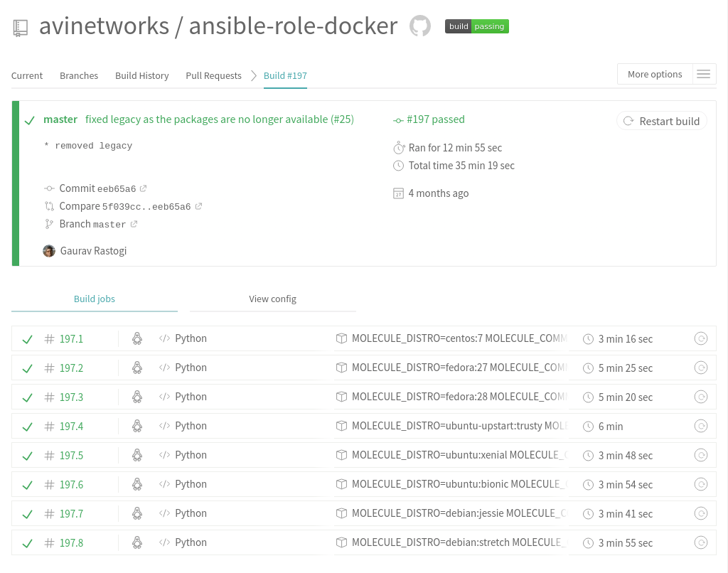Restart job 197.3 with its restart icon

pyautogui.click(x=700, y=397)
